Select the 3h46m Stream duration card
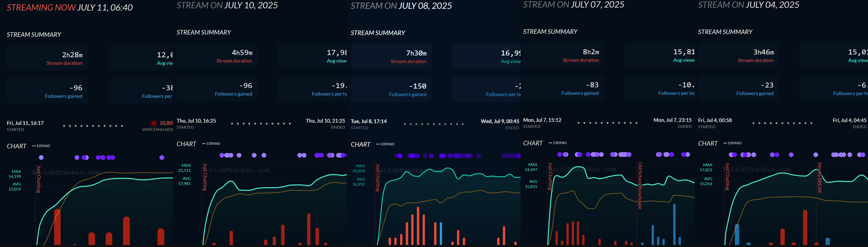The image size is (868, 247). click(738, 55)
